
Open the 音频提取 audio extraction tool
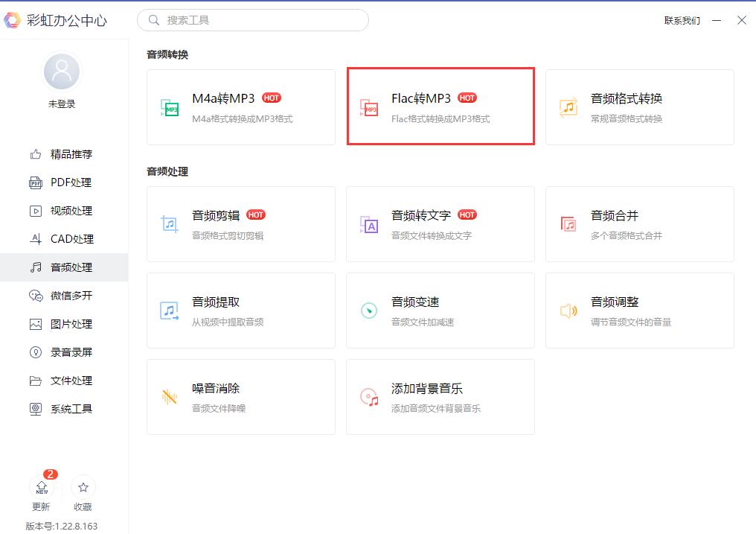tap(240, 311)
